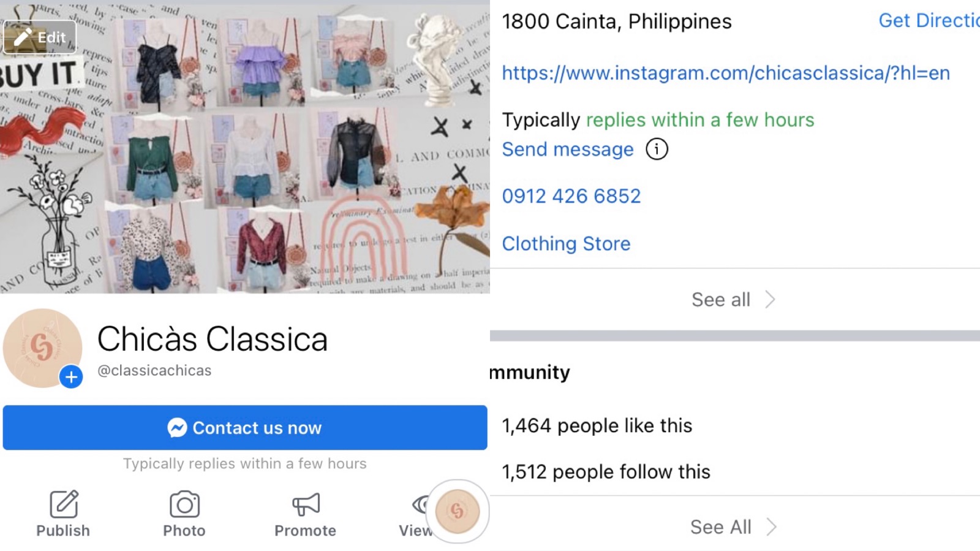Add profile picture via blue plus icon
980x551 pixels.
coord(71,376)
